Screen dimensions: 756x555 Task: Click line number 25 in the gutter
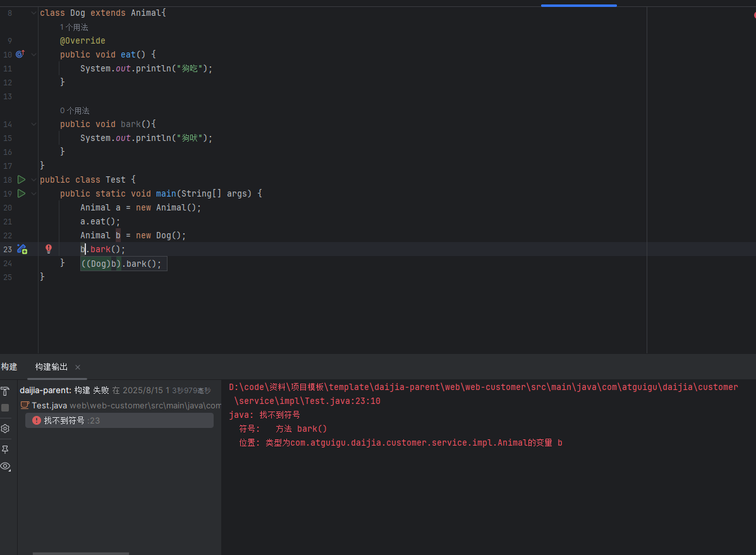pos(8,277)
